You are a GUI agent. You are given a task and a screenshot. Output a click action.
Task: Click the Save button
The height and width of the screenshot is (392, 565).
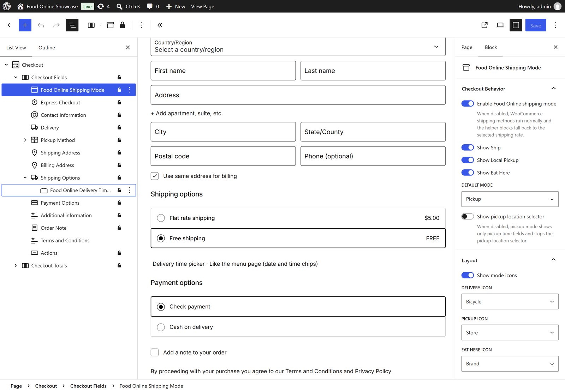click(x=536, y=25)
